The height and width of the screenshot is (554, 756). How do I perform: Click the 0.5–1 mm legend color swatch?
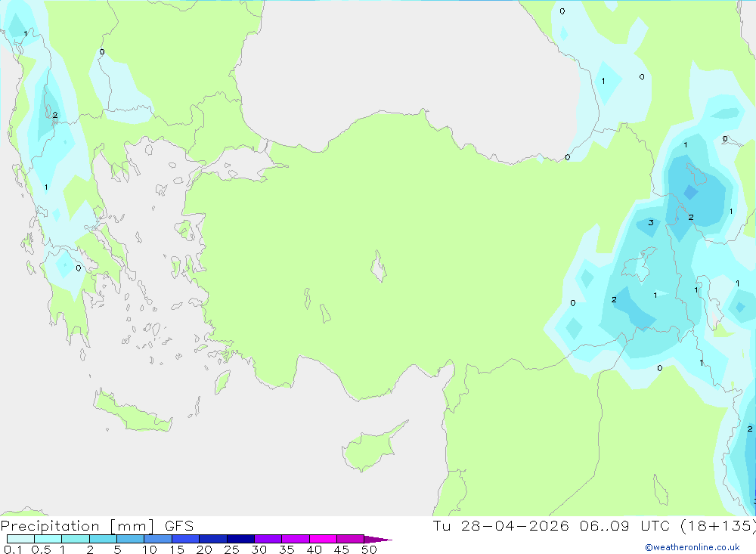pos(48,539)
